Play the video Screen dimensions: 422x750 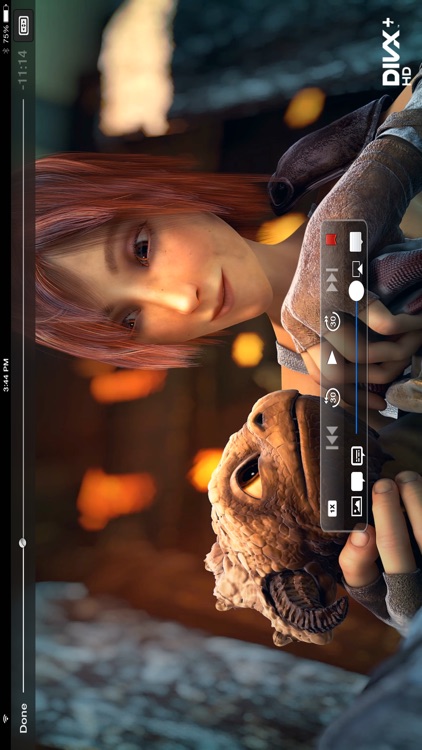(332, 359)
